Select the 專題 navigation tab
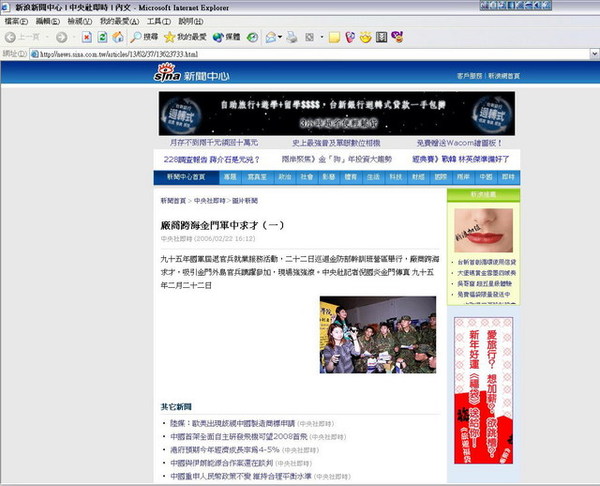The width and height of the screenshot is (600, 486). click(230, 177)
